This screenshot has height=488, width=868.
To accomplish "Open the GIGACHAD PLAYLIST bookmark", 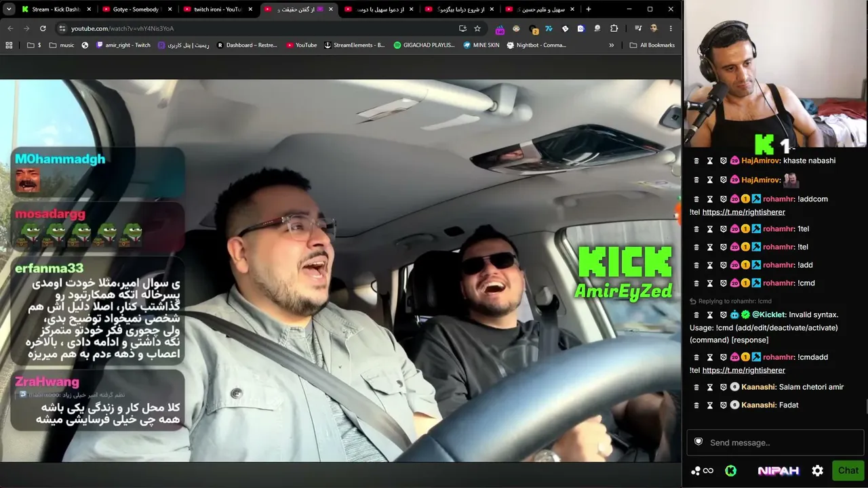I will coord(425,45).
